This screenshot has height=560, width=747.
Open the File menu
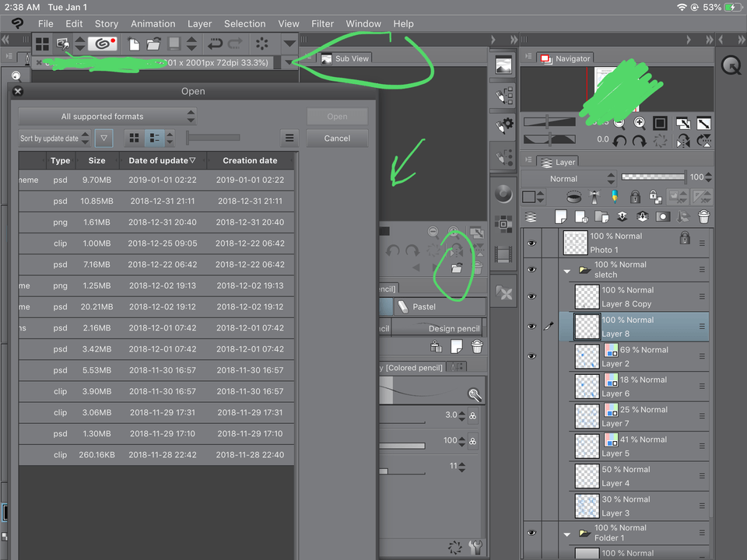point(46,24)
